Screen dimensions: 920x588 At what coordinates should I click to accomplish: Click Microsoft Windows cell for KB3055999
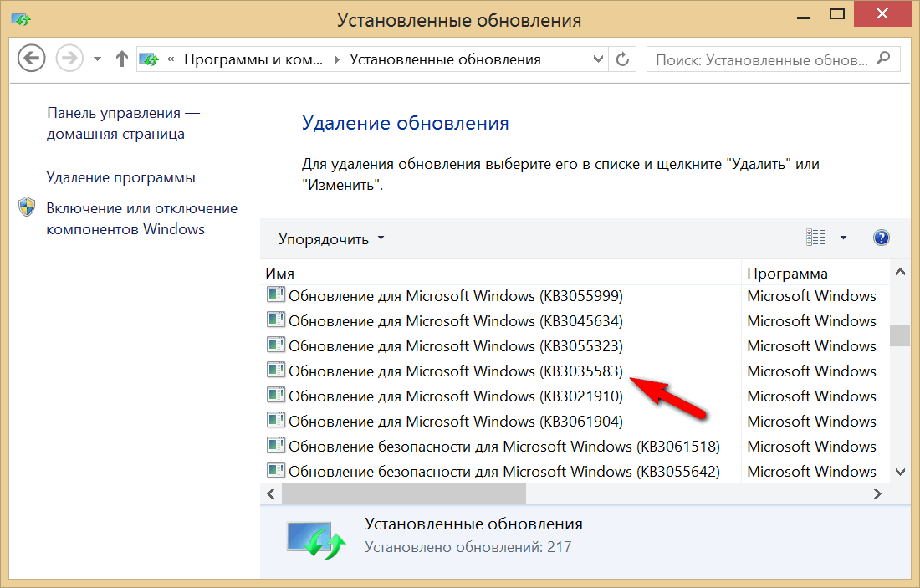pyautogui.click(x=811, y=296)
